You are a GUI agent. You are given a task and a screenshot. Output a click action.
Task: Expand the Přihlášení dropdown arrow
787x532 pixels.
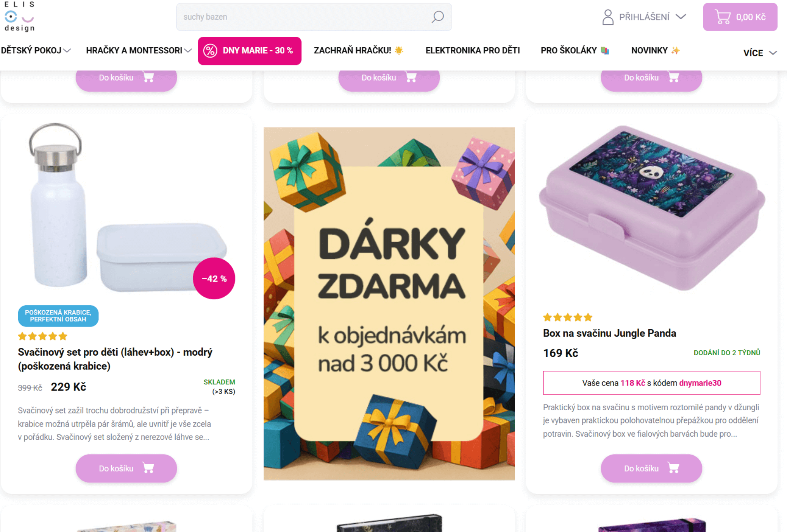tap(681, 17)
